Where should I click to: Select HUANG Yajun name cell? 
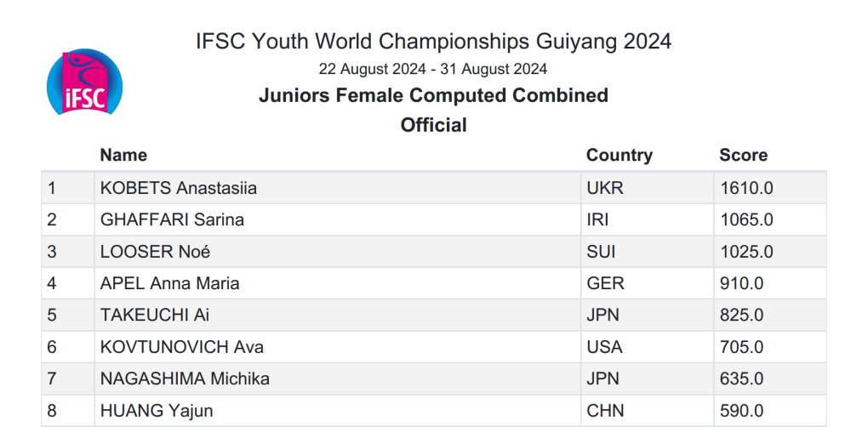click(x=338, y=411)
